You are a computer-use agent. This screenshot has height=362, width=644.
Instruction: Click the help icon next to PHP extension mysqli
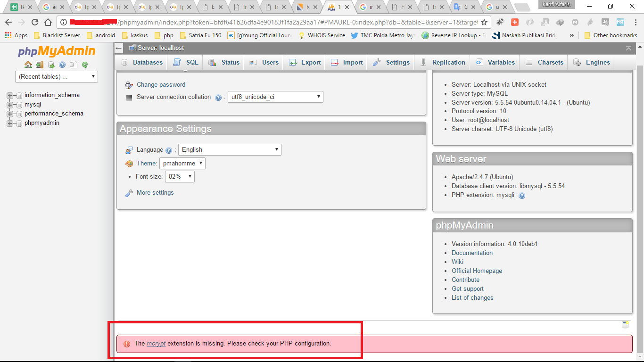521,195
